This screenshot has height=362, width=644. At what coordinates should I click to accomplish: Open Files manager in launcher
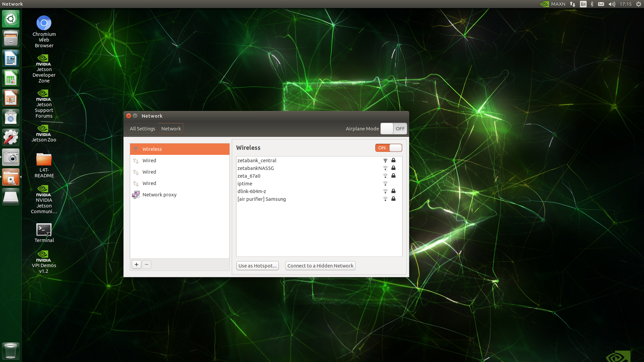11,39
